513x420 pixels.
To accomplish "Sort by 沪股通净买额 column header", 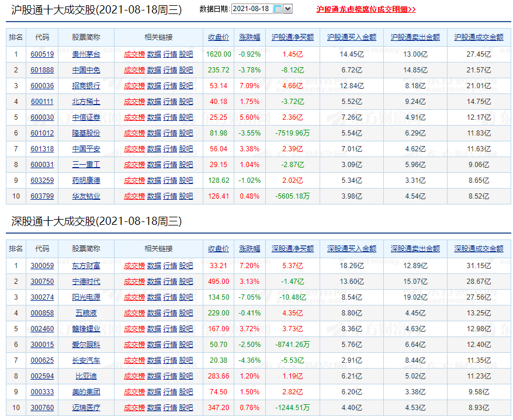I will (293, 37).
